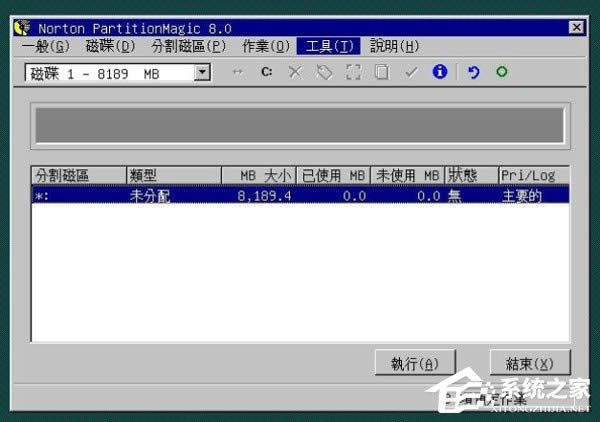The height and width of the screenshot is (422, 600).
Task: Open the disk selection dropdown arrow
Action: (203, 72)
